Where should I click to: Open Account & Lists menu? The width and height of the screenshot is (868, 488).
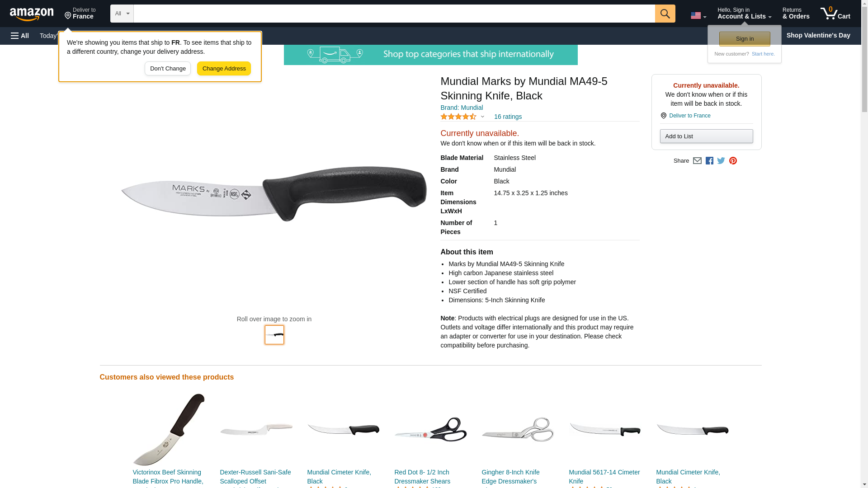click(x=744, y=13)
